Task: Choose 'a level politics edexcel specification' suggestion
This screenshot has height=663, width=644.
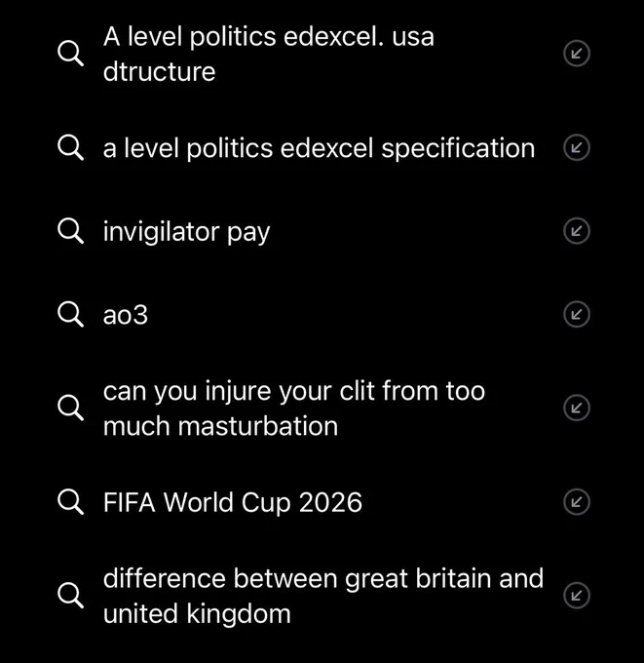Action: pyautogui.click(x=319, y=148)
